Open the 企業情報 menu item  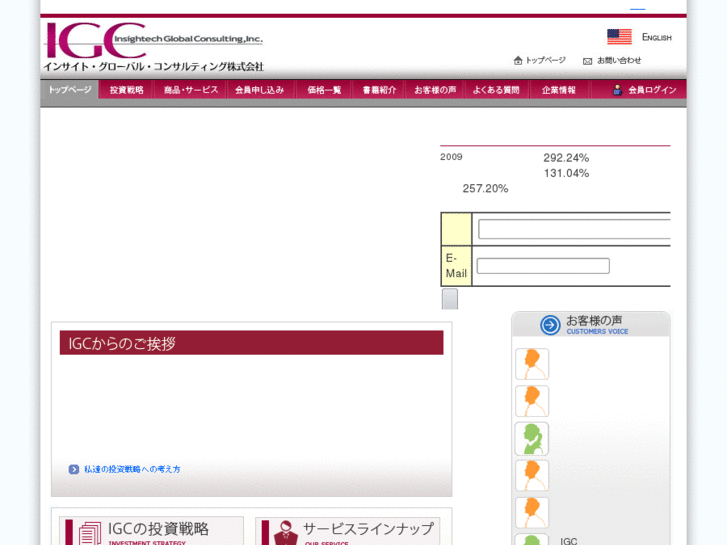coord(559,90)
